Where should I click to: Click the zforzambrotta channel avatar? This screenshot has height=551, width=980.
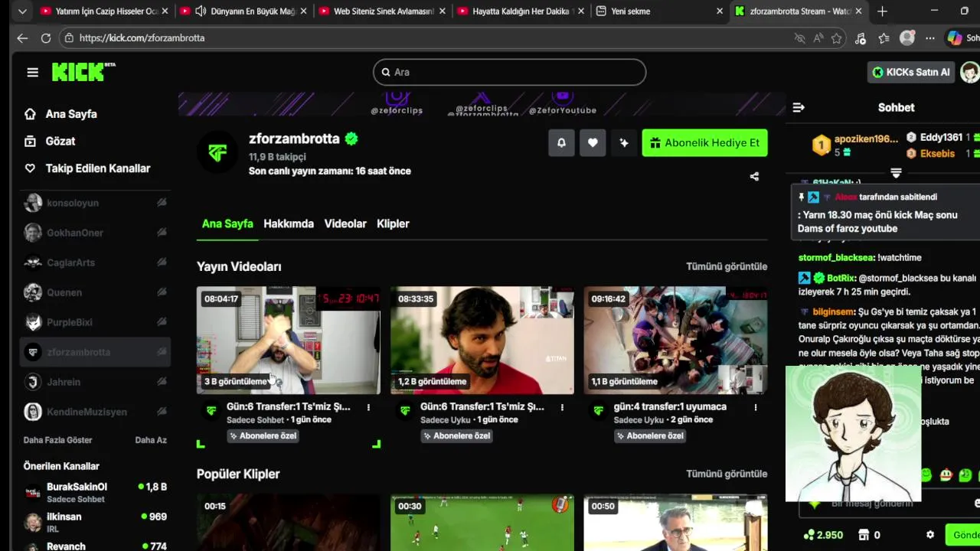click(x=217, y=153)
